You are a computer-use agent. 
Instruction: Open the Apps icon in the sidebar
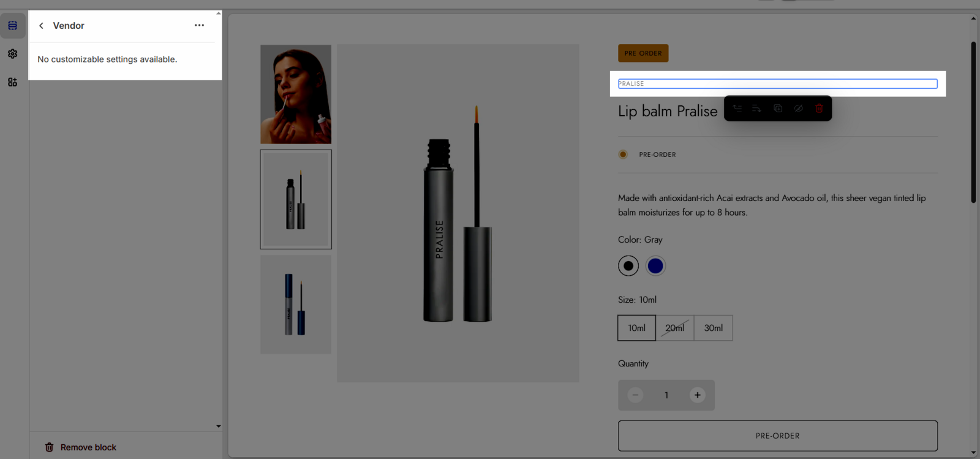click(x=12, y=82)
